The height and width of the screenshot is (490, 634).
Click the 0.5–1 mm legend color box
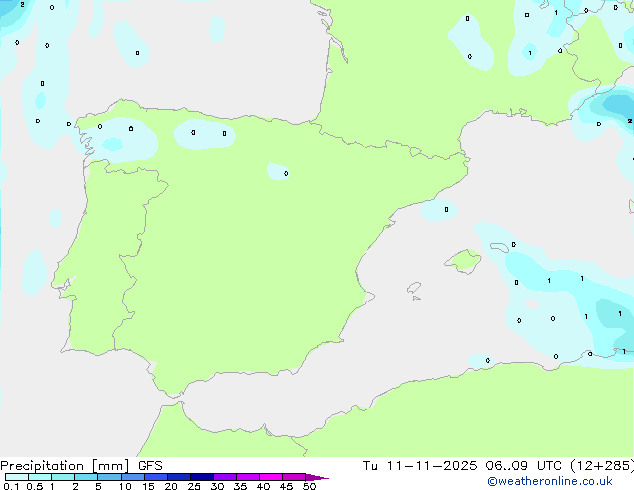(40, 477)
